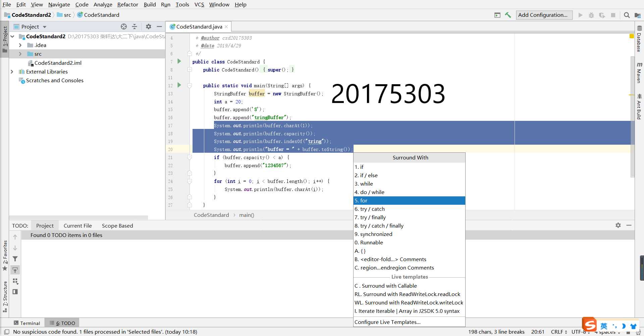Click yellow inspection status indicator square
Image resolution: width=644 pixels, height=336 pixels.
pyautogui.click(x=632, y=36)
